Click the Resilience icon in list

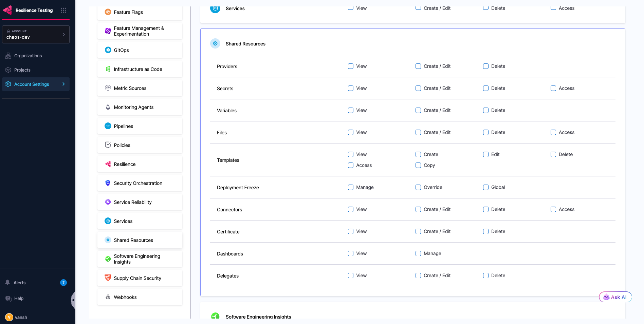point(108,164)
